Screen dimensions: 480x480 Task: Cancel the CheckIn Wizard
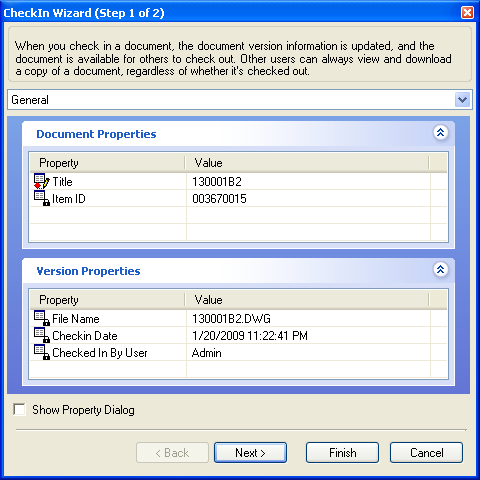pyautogui.click(x=426, y=453)
